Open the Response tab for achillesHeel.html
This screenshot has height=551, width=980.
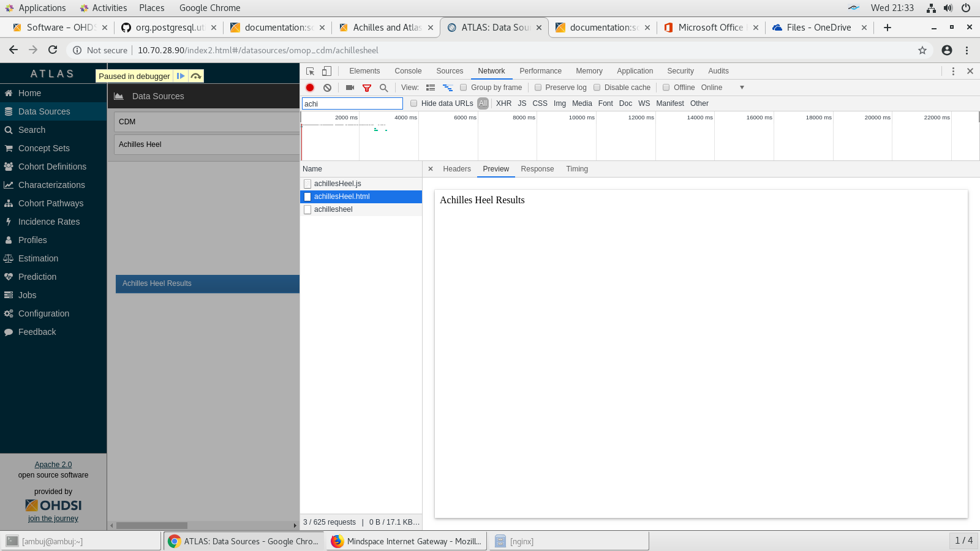[537, 169]
